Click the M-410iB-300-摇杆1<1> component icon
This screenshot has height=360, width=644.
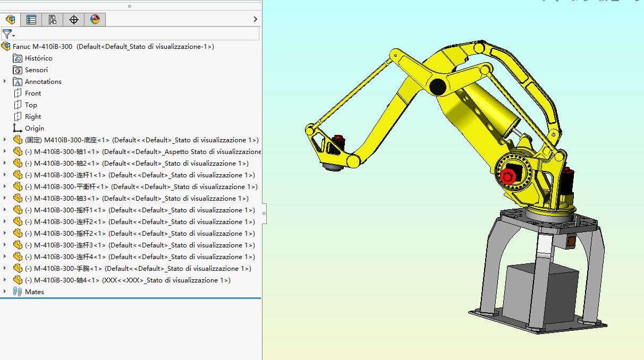(18, 210)
